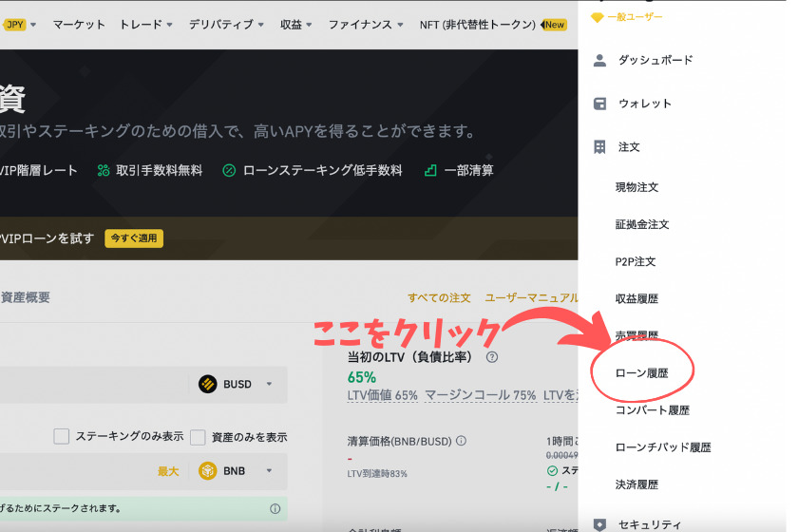Click the ウォレット wallet icon
Image resolution: width=798 pixels, height=532 pixels.
coord(600,104)
